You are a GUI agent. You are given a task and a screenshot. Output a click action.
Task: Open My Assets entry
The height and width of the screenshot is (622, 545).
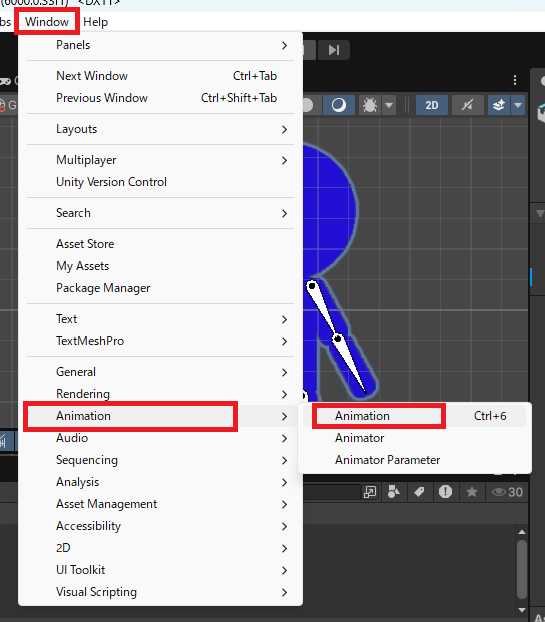pyautogui.click(x=160, y=266)
